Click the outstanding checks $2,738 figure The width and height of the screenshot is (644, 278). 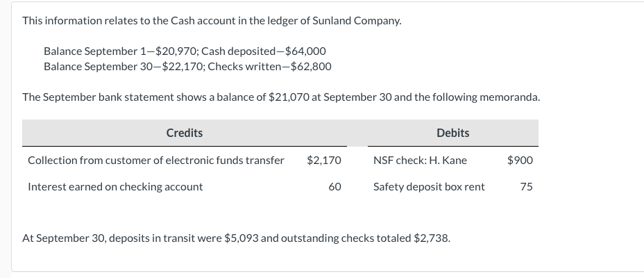[x=431, y=238]
